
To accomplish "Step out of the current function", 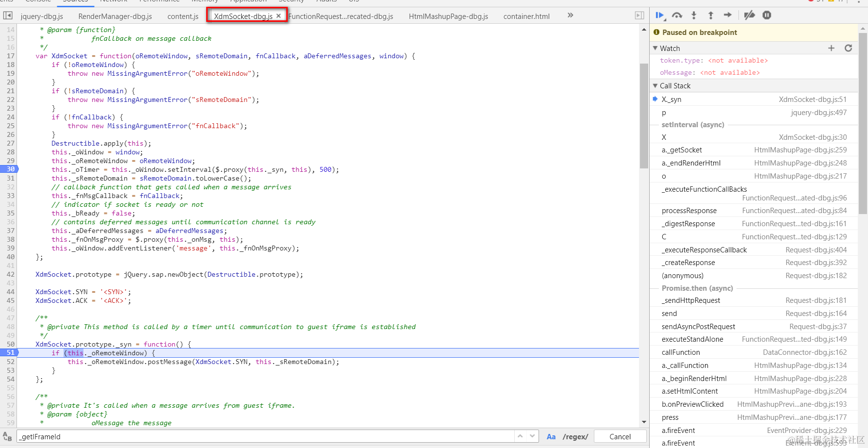I will click(711, 16).
